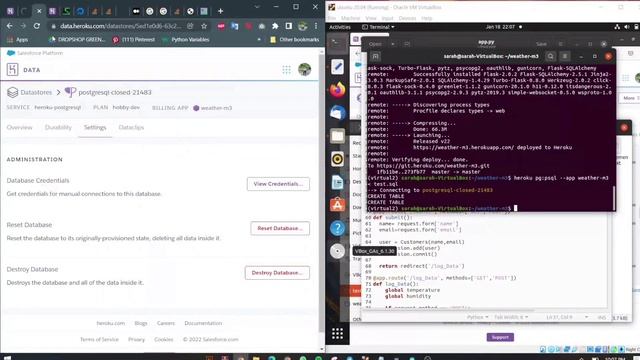
Task: Open the Documentation footer link
Action: 203,323
